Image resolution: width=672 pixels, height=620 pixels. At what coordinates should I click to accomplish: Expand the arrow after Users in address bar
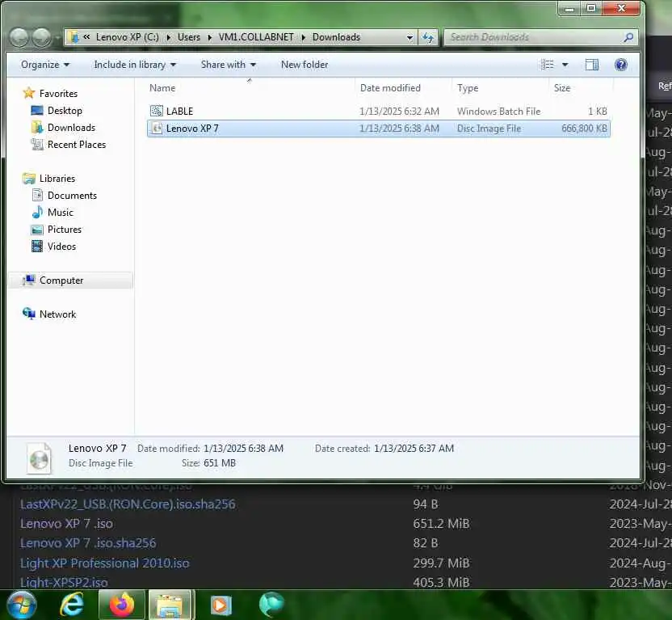tap(209, 37)
